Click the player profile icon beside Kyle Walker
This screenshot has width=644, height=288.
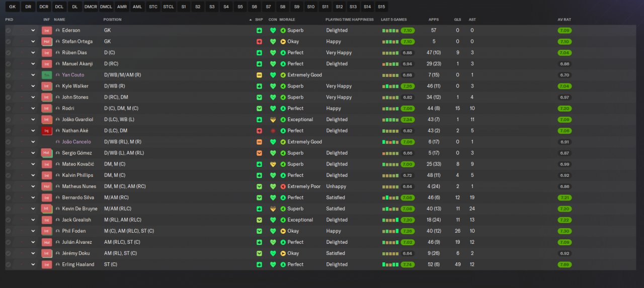tap(58, 86)
